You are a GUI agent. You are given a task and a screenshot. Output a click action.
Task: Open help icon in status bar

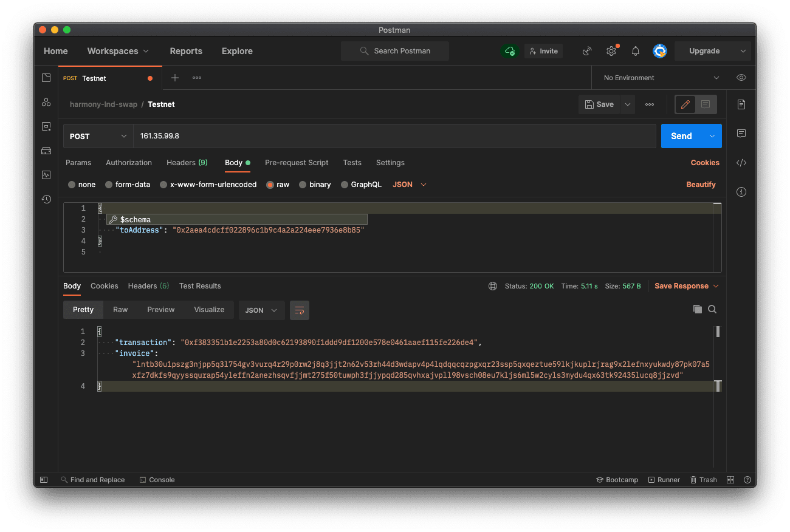point(747,480)
